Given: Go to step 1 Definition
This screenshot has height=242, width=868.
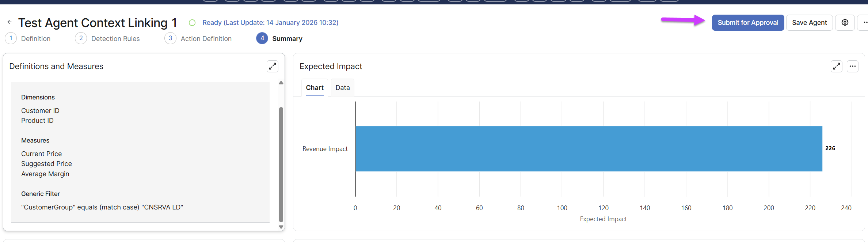Looking at the screenshot, I should pos(11,38).
